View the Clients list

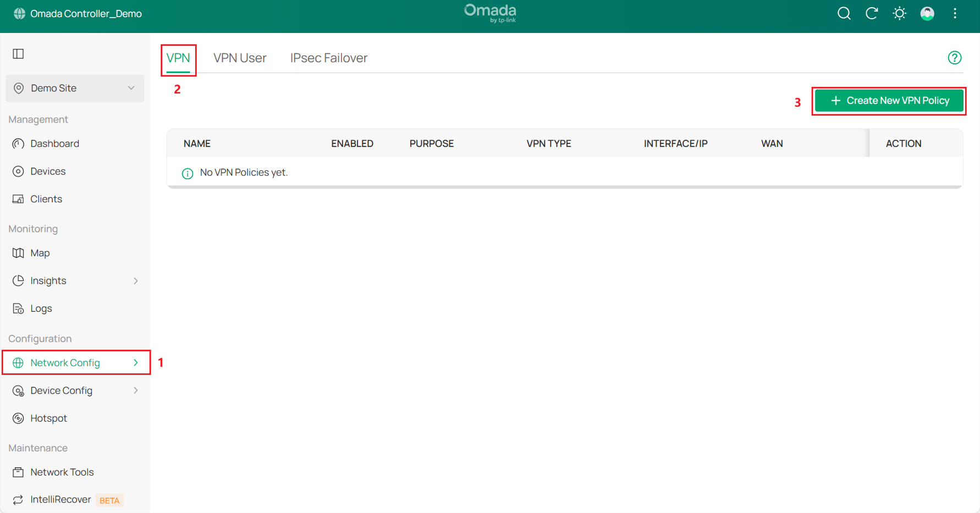point(46,198)
